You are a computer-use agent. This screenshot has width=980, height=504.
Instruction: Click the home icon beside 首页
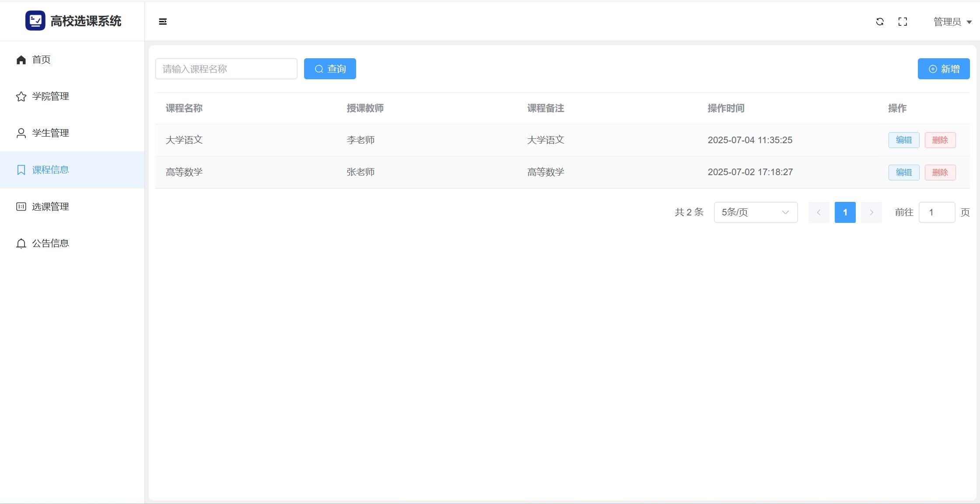[21, 60]
